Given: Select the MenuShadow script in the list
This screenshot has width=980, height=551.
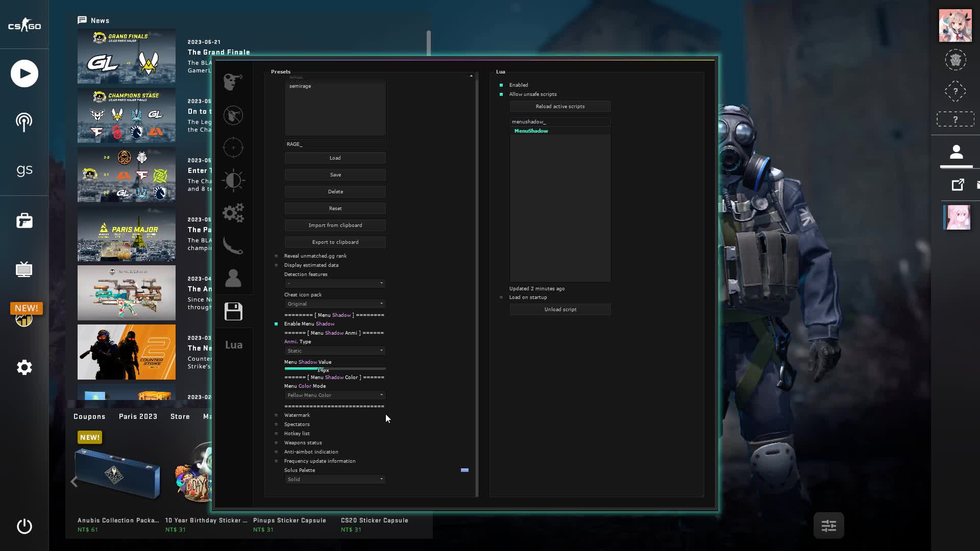Looking at the screenshot, I should (531, 131).
